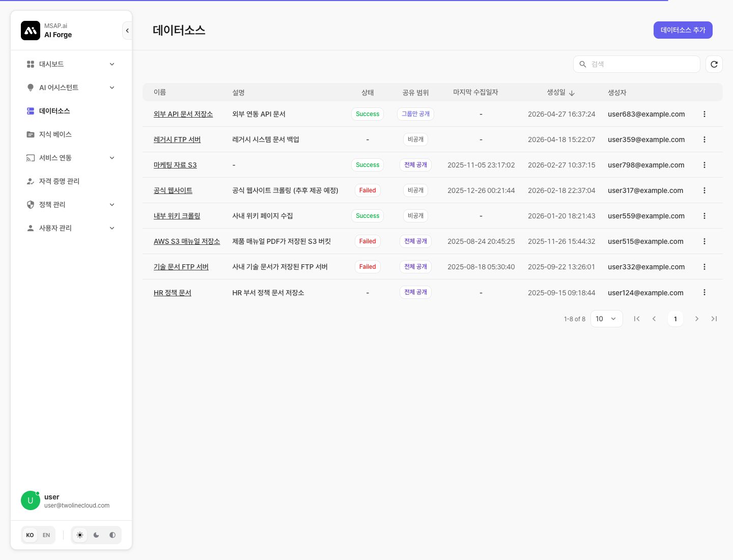Viewport: 733px width, 560px height.
Task: Click the 그룹만 공개 badge
Action: click(415, 114)
